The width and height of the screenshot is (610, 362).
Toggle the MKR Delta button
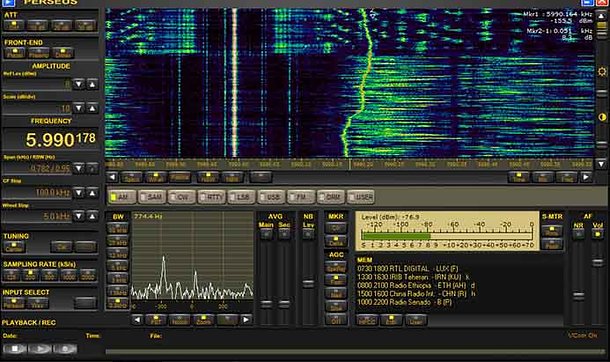click(x=336, y=241)
